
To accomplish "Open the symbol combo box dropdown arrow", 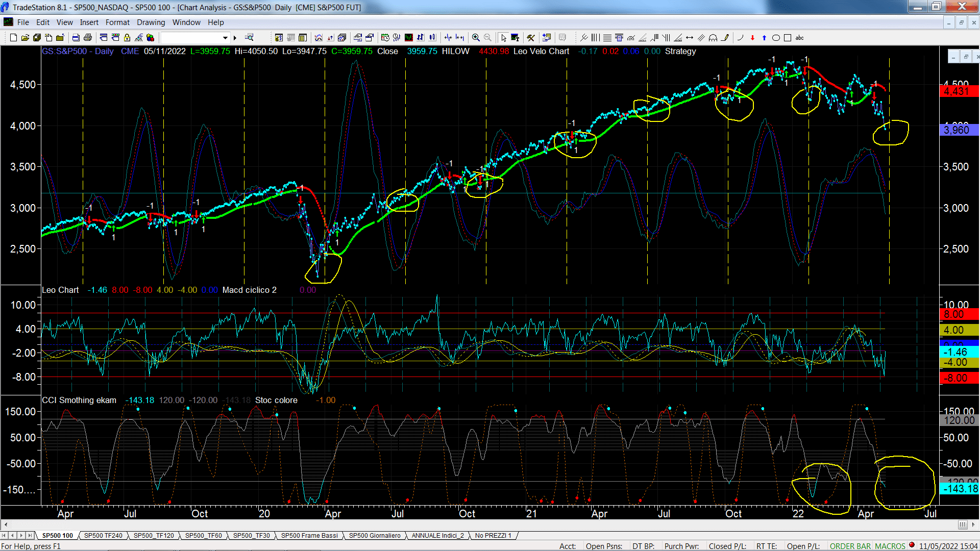I will [x=225, y=38].
